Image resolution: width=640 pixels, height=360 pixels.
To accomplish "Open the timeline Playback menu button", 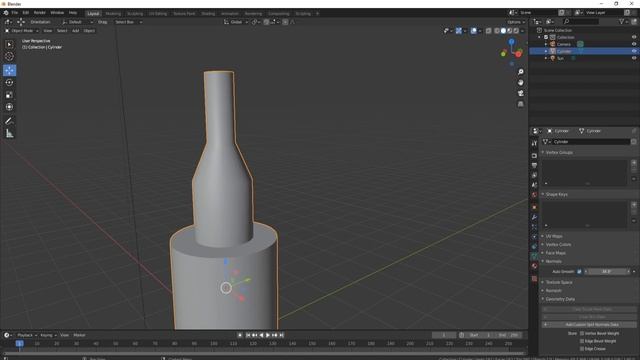I will [27, 335].
